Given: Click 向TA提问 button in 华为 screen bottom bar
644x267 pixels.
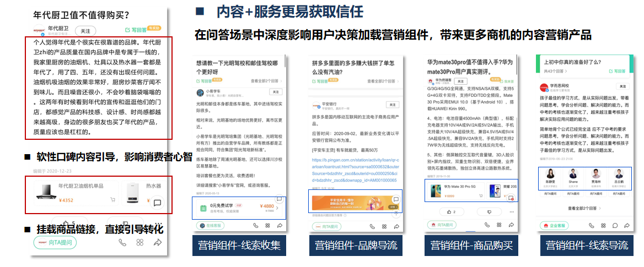Looking at the screenshot, I should click(442, 225).
